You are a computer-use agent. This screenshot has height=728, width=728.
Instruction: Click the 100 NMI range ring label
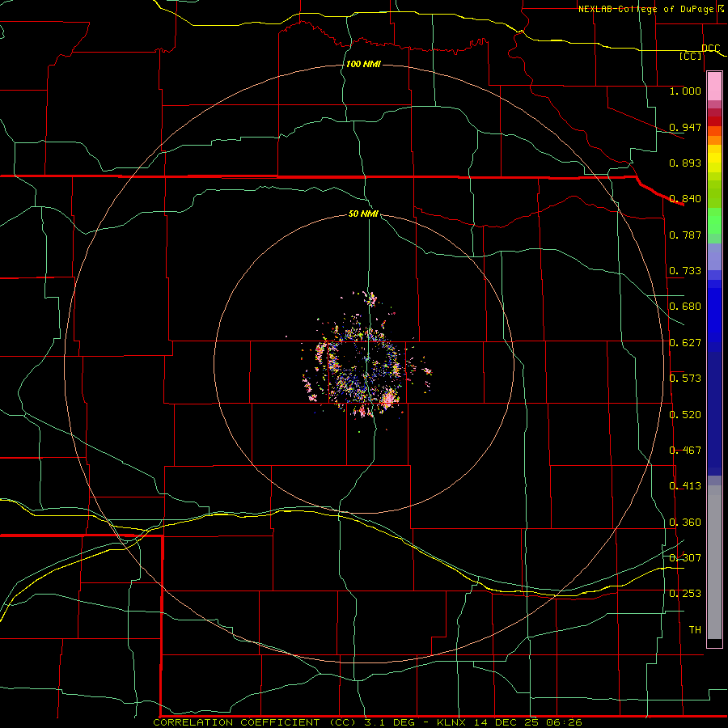tap(363, 64)
